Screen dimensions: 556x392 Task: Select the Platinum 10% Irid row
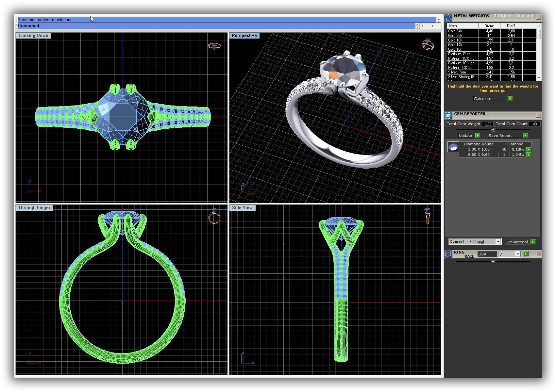point(491,63)
